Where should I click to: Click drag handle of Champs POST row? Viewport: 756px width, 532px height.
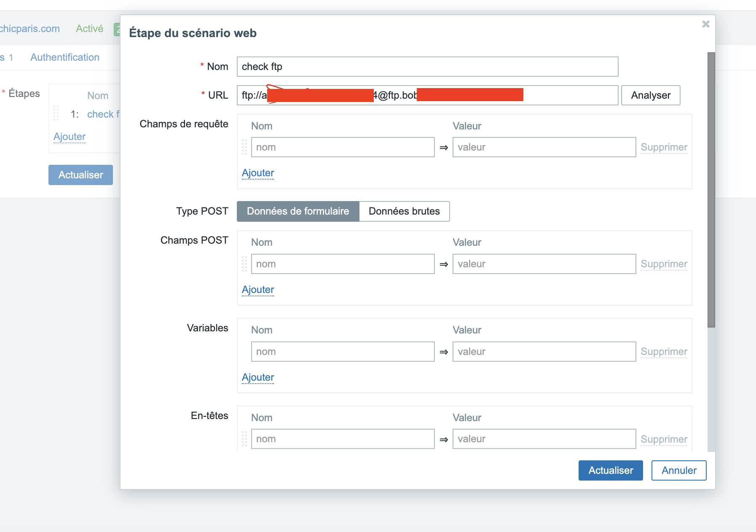click(244, 264)
